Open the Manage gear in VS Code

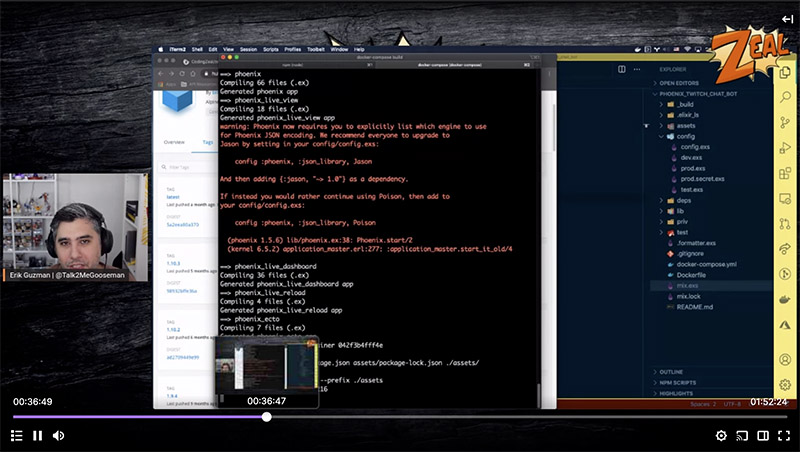pos(785,385)
